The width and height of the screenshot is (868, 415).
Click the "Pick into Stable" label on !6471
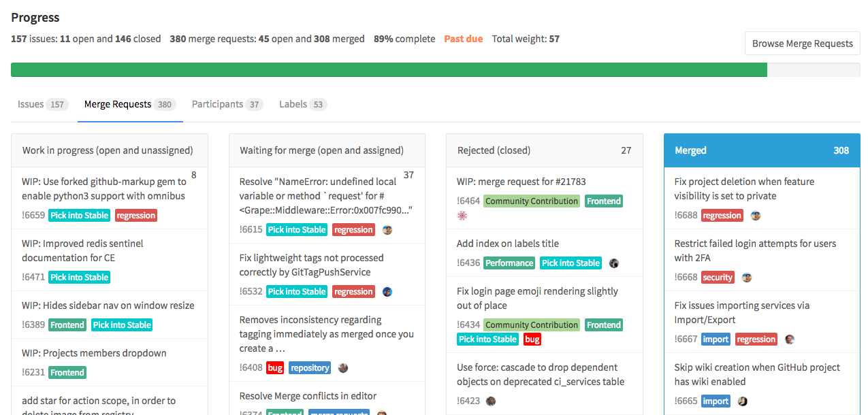pos(79,277)
